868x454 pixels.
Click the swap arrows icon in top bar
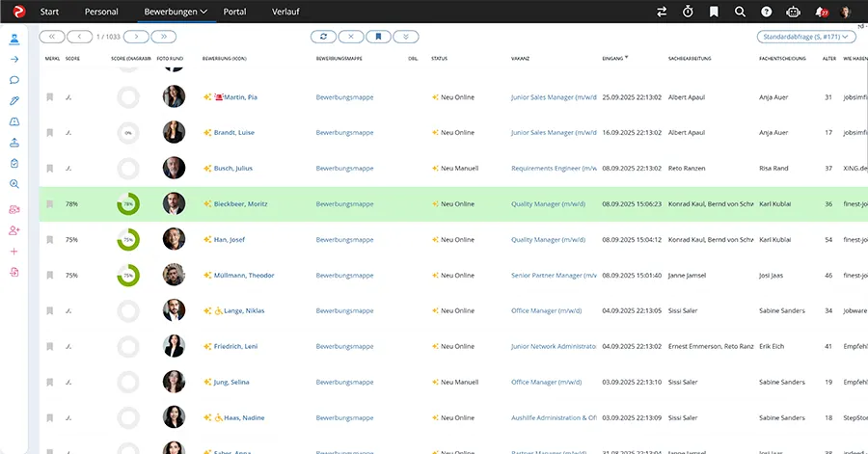tap(662, 12)
